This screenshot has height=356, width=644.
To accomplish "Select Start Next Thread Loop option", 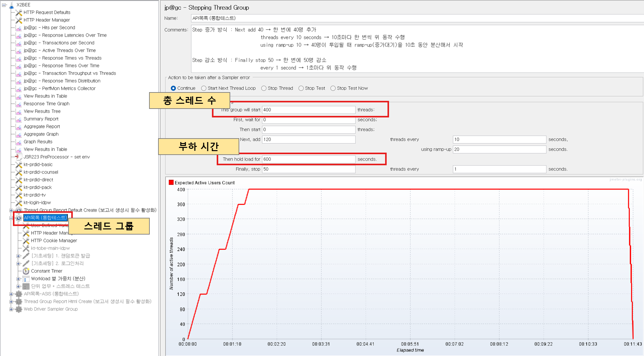I will coord(204,88).
